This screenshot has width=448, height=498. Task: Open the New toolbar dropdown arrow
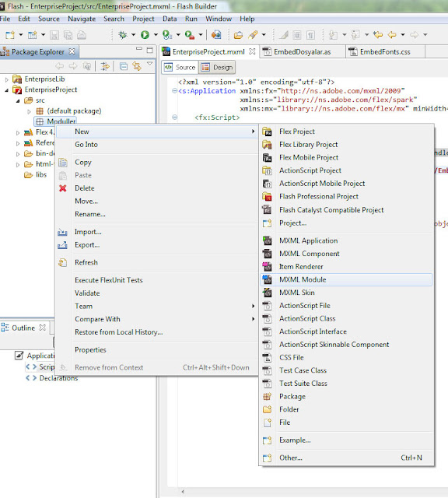point(21,34)
